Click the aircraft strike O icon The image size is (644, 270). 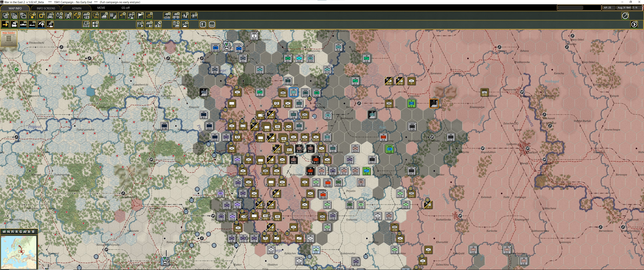coord(185,16)
